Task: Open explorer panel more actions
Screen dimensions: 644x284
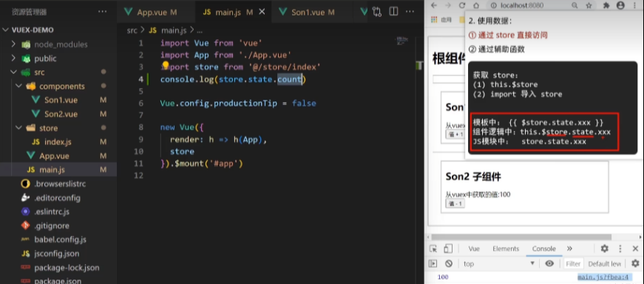Action: click(103, 12)
